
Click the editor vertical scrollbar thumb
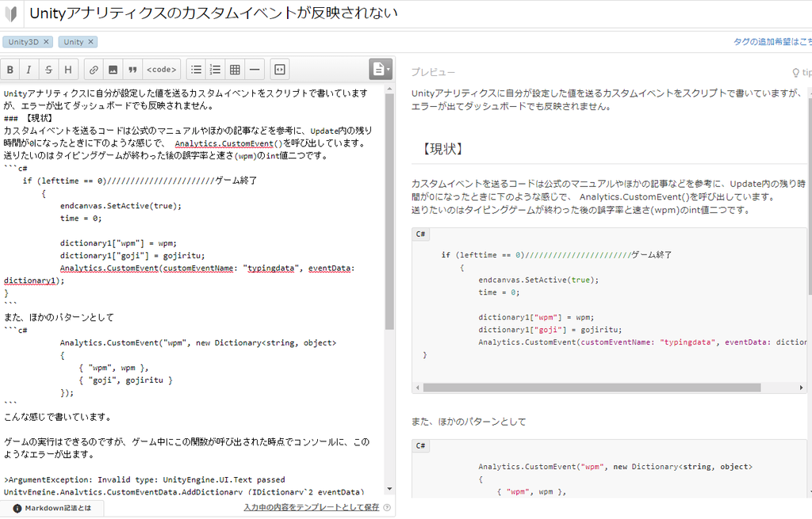(x=389, y=212)
